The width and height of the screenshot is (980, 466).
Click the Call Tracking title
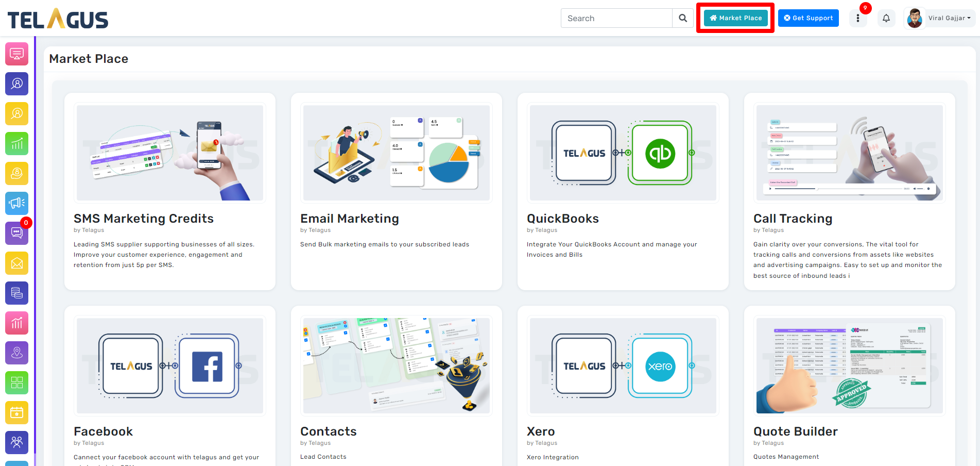(793, 219)
